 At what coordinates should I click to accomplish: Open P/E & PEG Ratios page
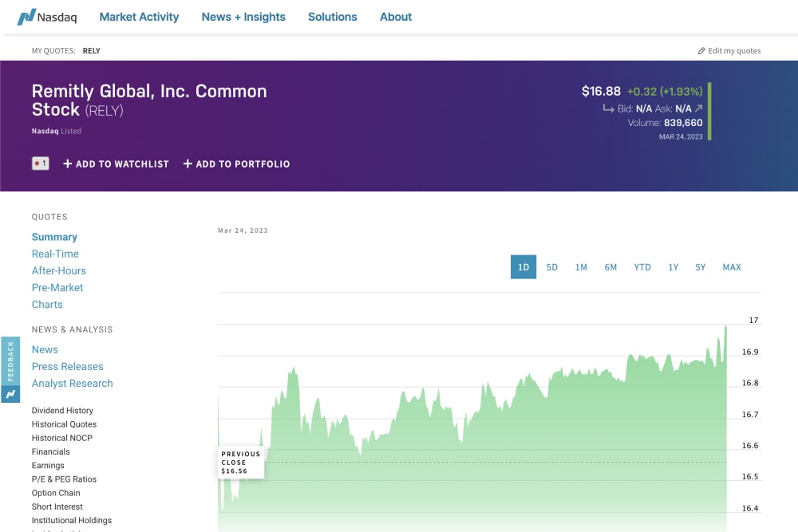64,479
